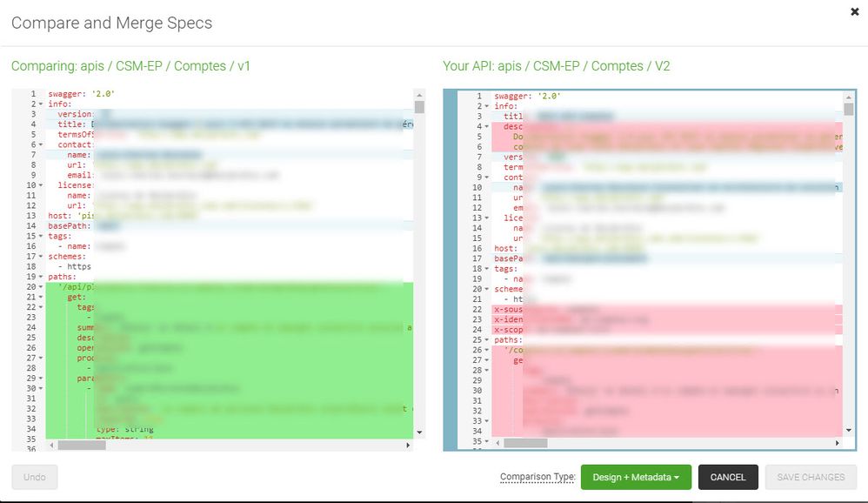Collapse the description fold at line 4 in right editor
This screenshot has height=503, width=868.
(487, 126)
